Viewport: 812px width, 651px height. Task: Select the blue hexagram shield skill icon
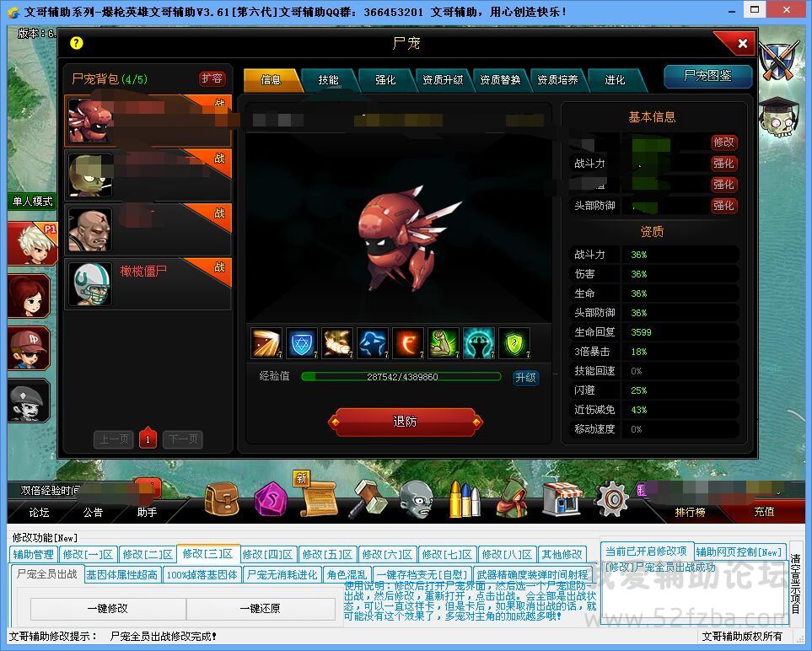302,343
